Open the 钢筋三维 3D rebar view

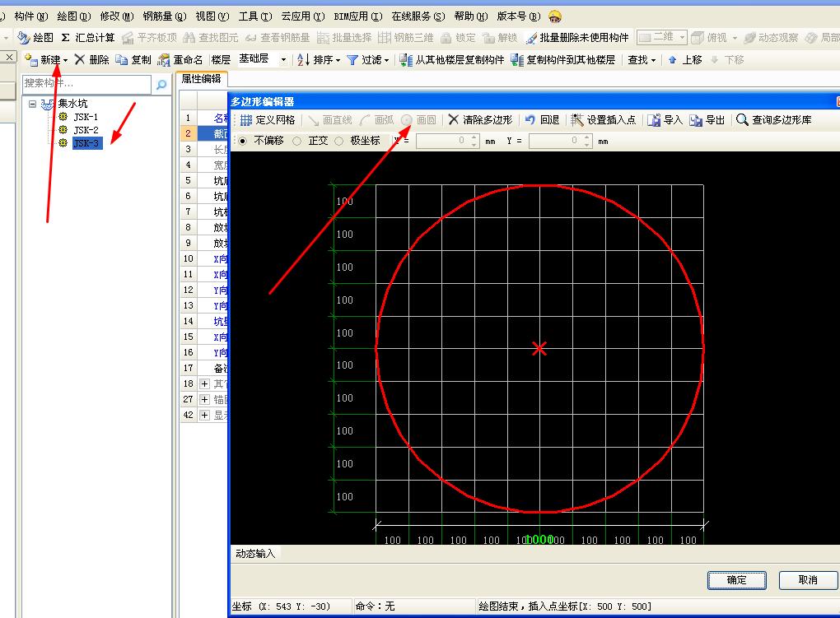click(x=405, y=38)
